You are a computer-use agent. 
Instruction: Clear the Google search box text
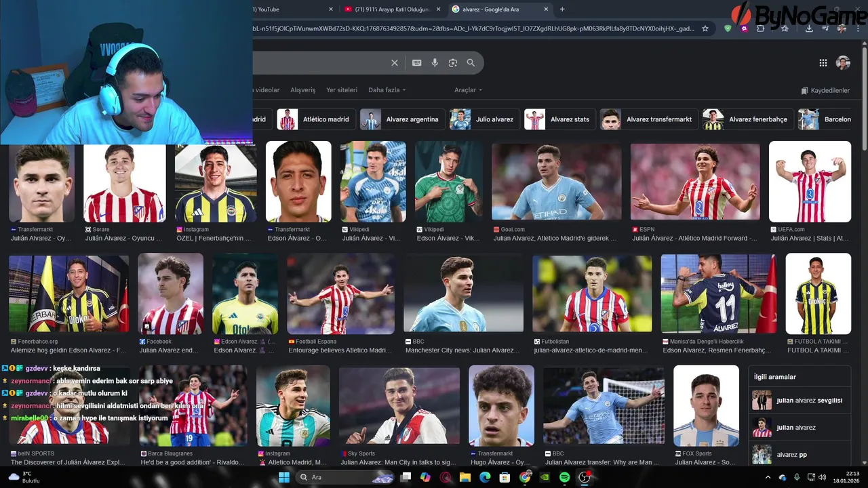pyautogui.click(x=395, y=62)
